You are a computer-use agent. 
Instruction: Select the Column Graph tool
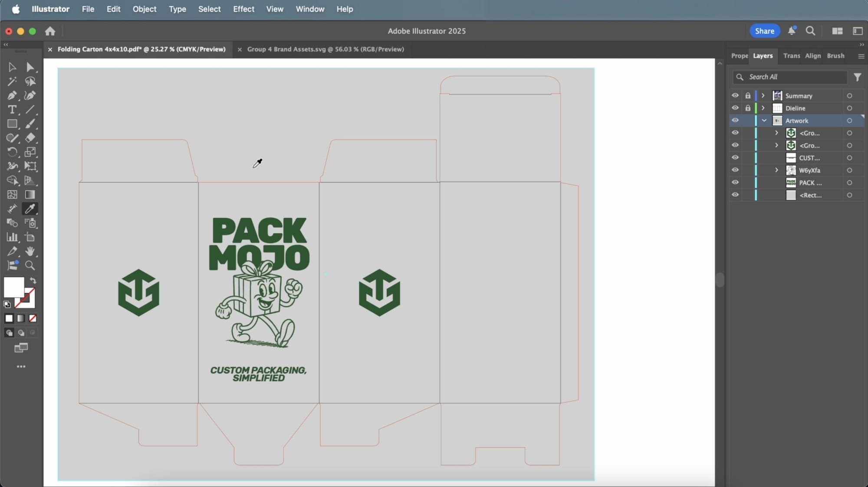point(12,237)
